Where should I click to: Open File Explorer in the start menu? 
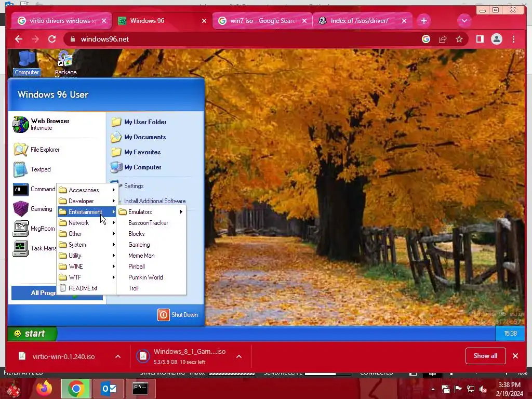(36, 150)
